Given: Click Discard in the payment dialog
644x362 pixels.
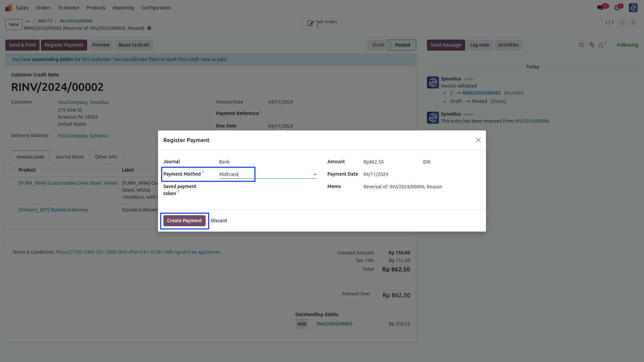Looking at the screenshot, I should coord(219,221).
